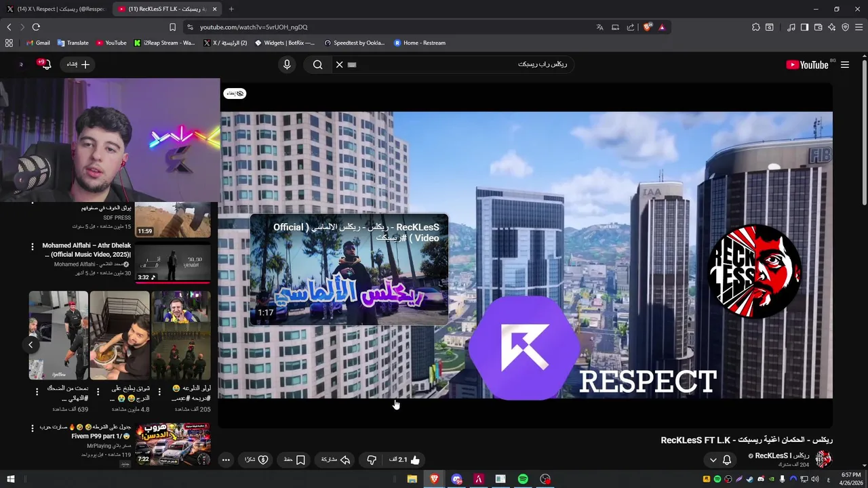Click the YouTube create button with plus
The image size is (868, 488).
pyautogui.click(x=78, y=64)
